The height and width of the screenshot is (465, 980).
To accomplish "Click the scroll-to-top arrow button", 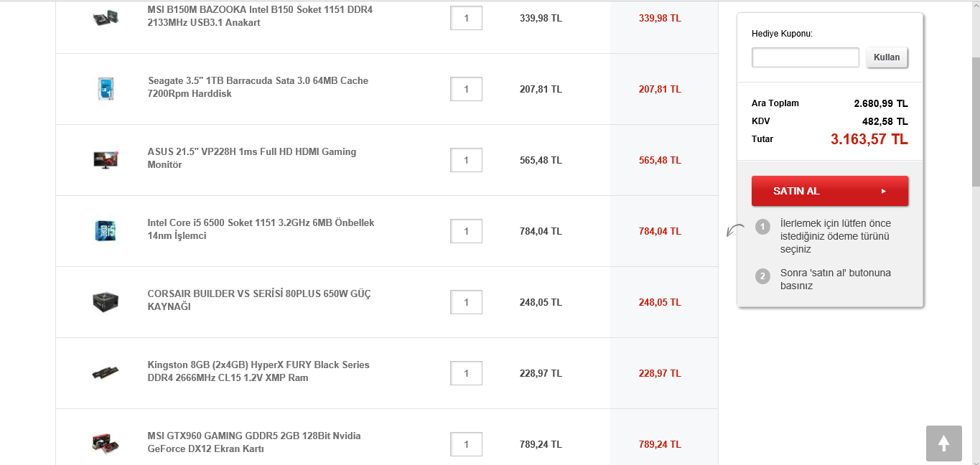I will point(943,443).
